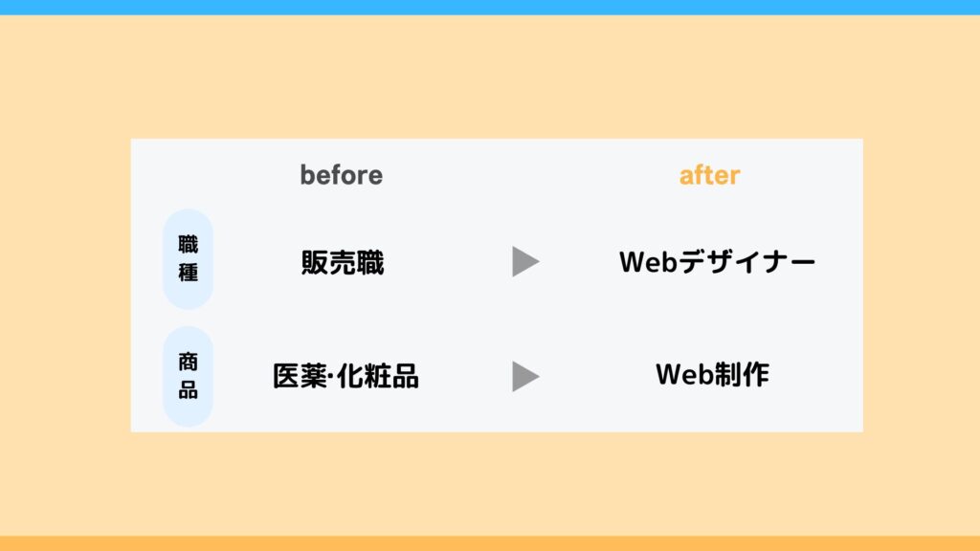The height and width of the screenshot is (551, 980).
Task: Click the 化粧品 part of the product text
Action: tap(377, 376)
